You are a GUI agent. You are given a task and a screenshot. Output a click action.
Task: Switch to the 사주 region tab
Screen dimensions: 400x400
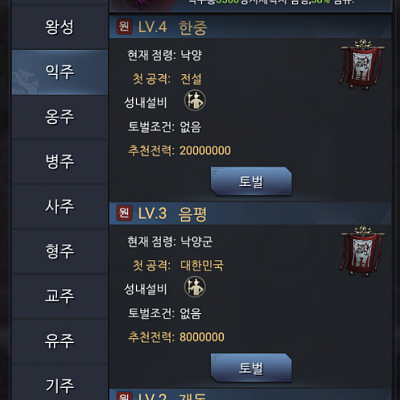(60, 206)
